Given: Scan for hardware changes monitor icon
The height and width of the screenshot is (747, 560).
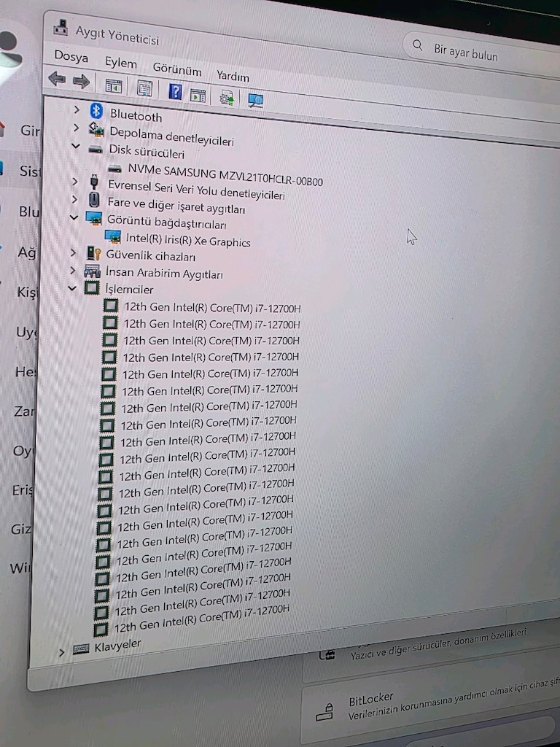Looking at the screenshot, I should 255,99.
